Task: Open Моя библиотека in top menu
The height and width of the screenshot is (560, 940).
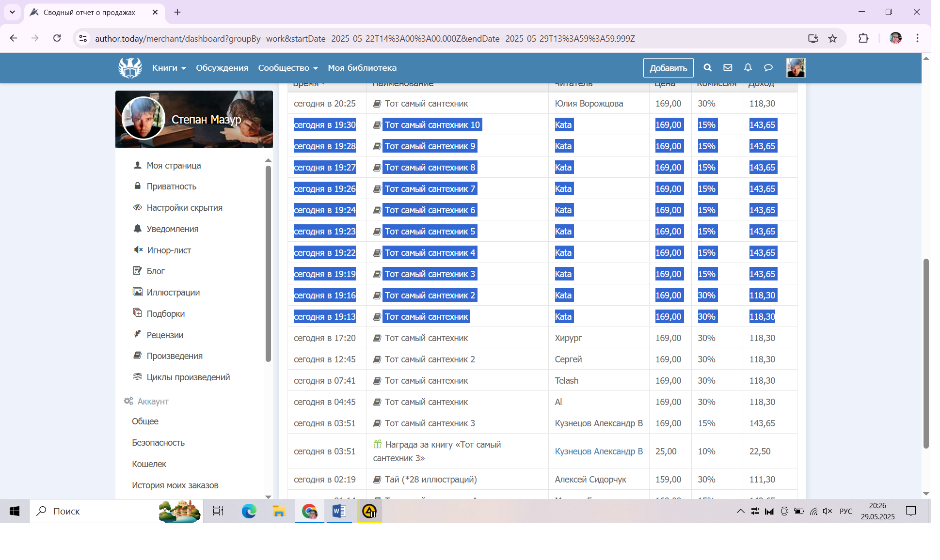Action: point(362,68)
